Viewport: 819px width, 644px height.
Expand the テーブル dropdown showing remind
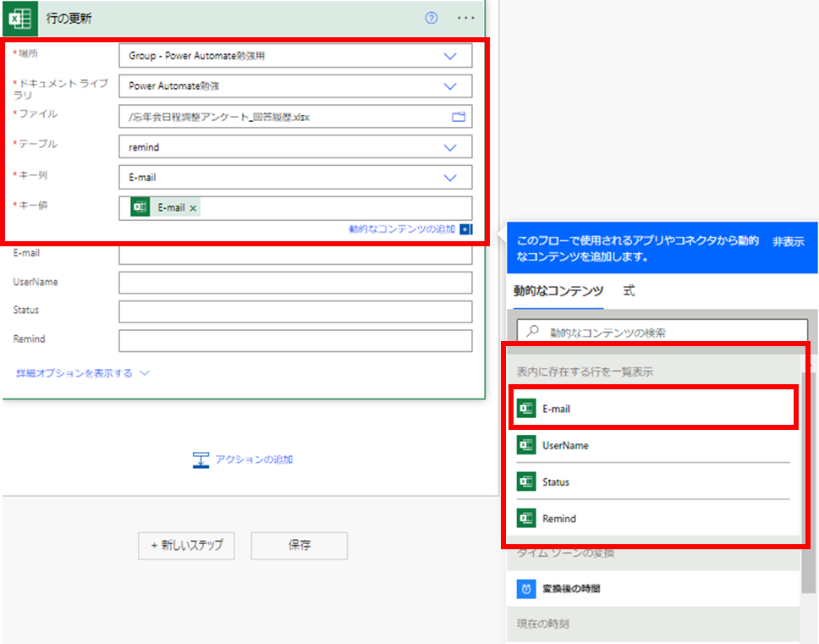pyautogui.click(x=450, y=147)
